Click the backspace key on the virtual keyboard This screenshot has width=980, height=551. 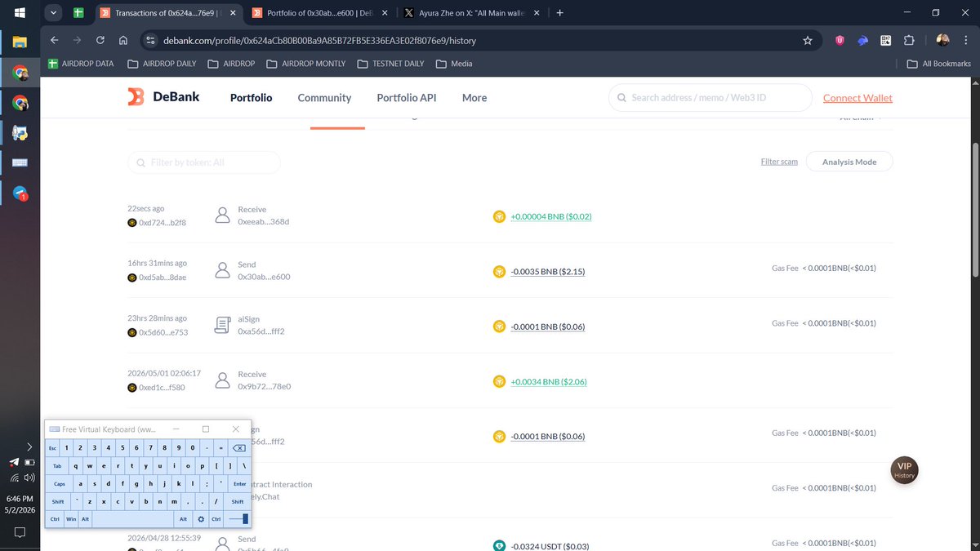238,447
